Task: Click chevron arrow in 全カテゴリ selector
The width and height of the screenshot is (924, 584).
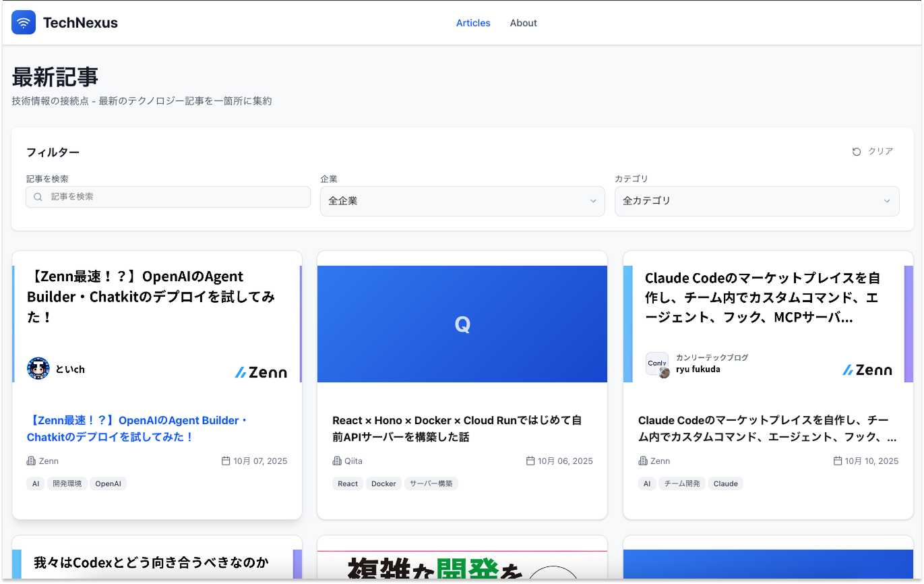Action: pyautogui.click(x=887, y=201)
